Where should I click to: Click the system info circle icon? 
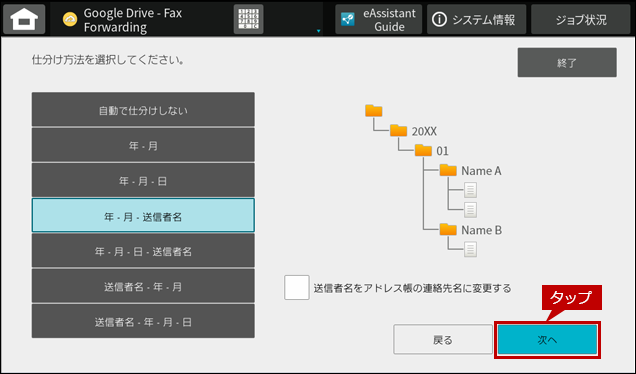pos(439,19)
